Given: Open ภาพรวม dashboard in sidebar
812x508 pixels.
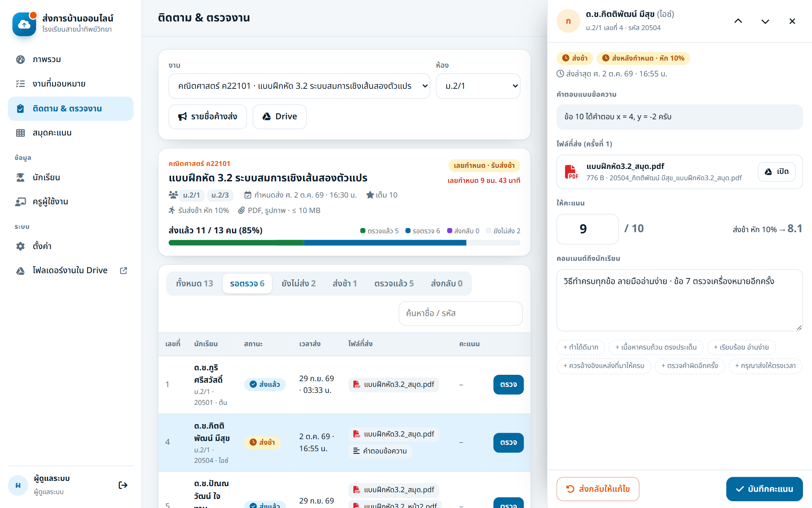Looking at the screenshot, I should (71, 59).
